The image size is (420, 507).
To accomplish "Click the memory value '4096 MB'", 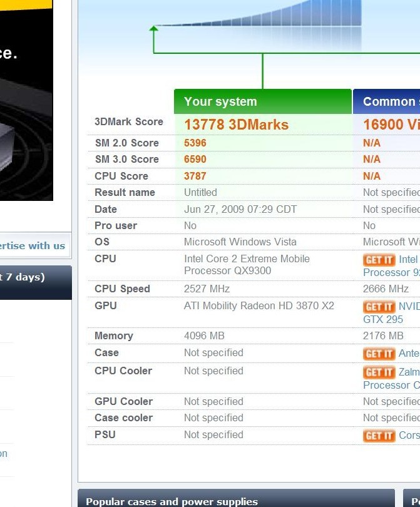I will tap(204, 335).
